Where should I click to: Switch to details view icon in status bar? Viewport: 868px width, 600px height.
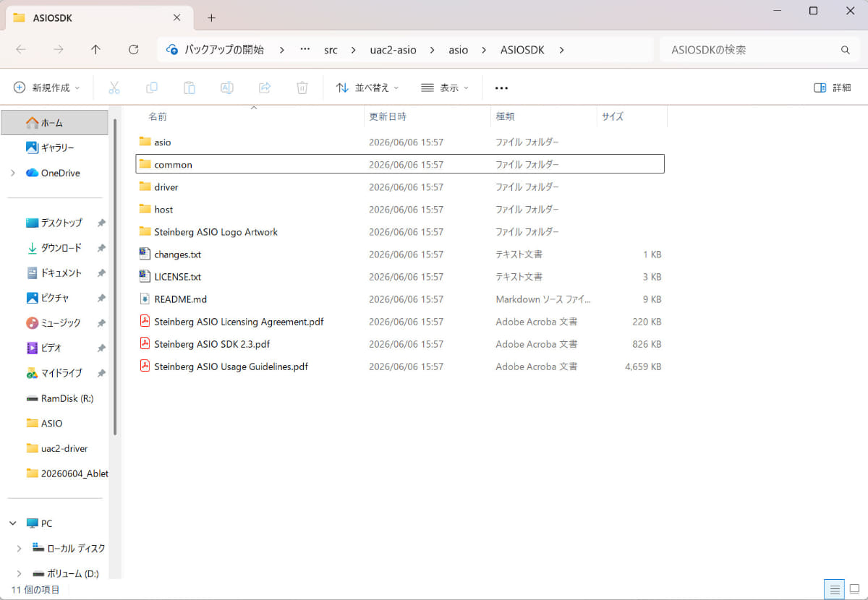(834, 589)
